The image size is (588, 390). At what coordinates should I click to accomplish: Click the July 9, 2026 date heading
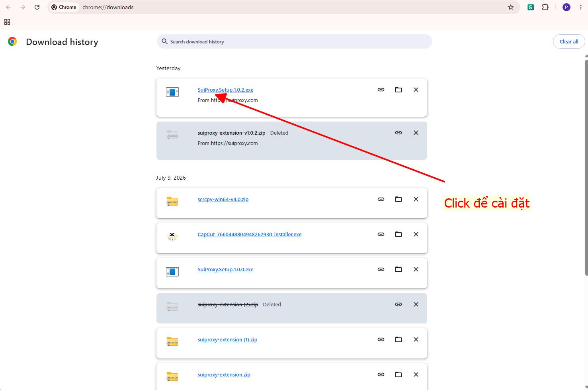tap(171, 178)
